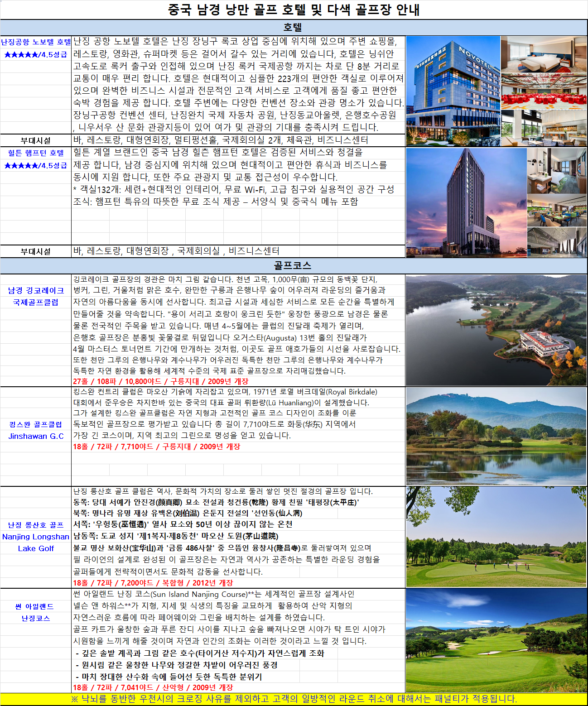Select the line starting "불교 명산 보화산"

pos(222,548)
